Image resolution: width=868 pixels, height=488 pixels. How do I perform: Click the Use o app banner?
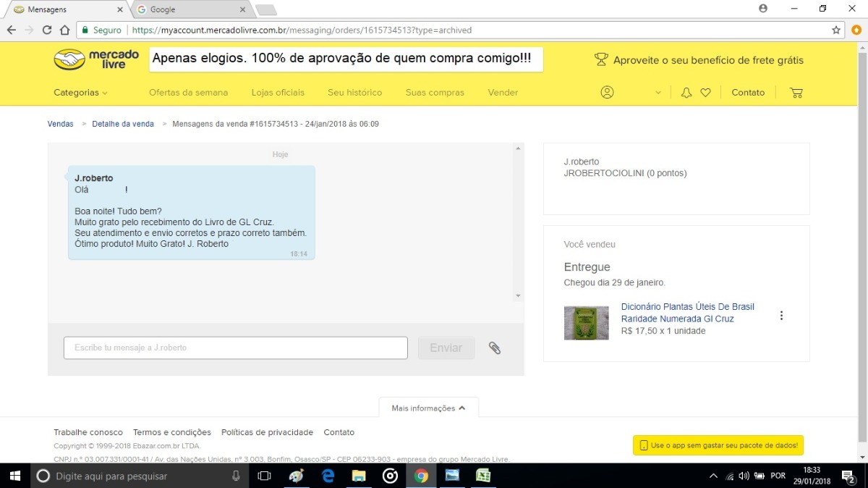(x=718, y=445)
